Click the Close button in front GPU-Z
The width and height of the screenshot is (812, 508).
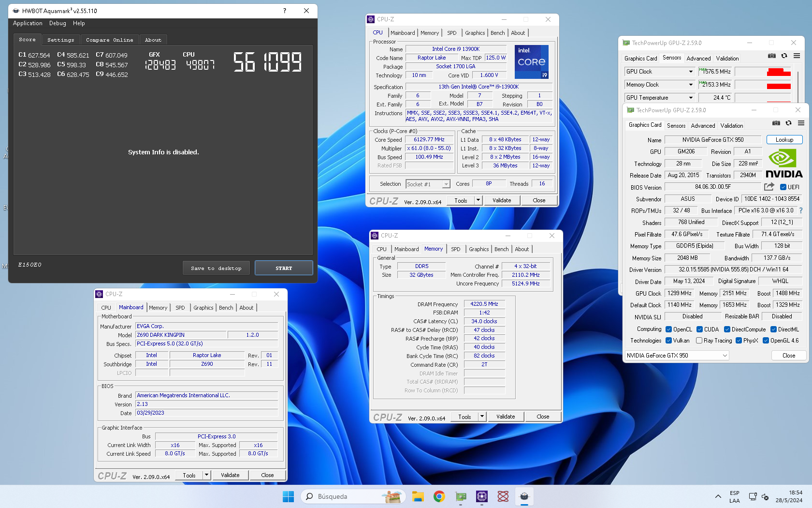click(x=789, y=356)
